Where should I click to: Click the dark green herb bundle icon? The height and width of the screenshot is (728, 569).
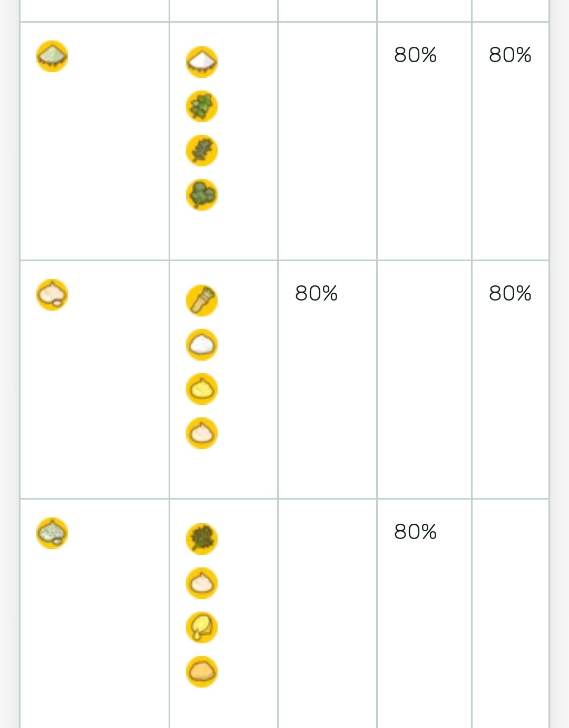coord(202,539)
